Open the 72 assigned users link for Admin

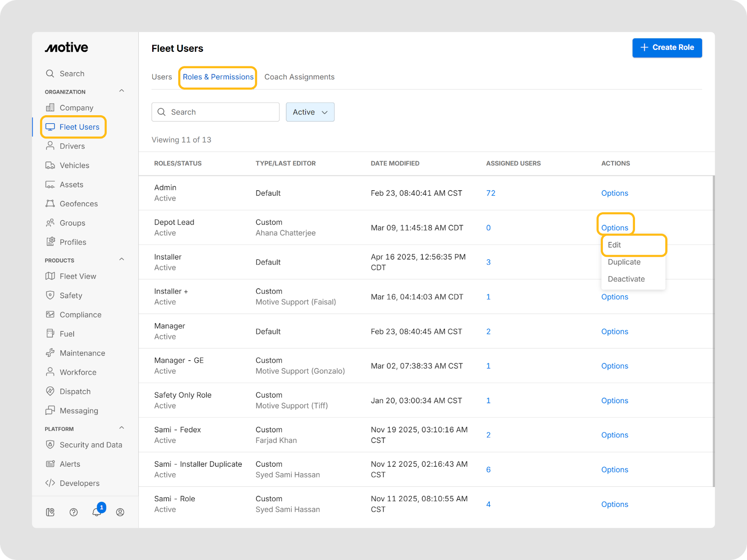coord(491,193)
